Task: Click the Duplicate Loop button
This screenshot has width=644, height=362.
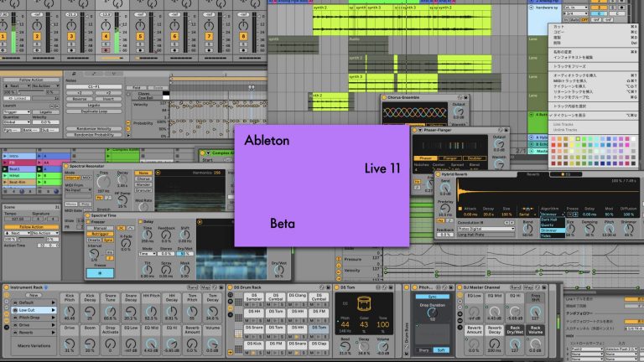Action: [94, 111]
